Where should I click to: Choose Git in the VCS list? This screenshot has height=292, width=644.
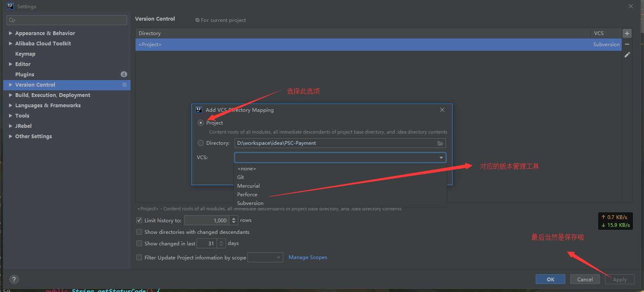pos(340,177)
